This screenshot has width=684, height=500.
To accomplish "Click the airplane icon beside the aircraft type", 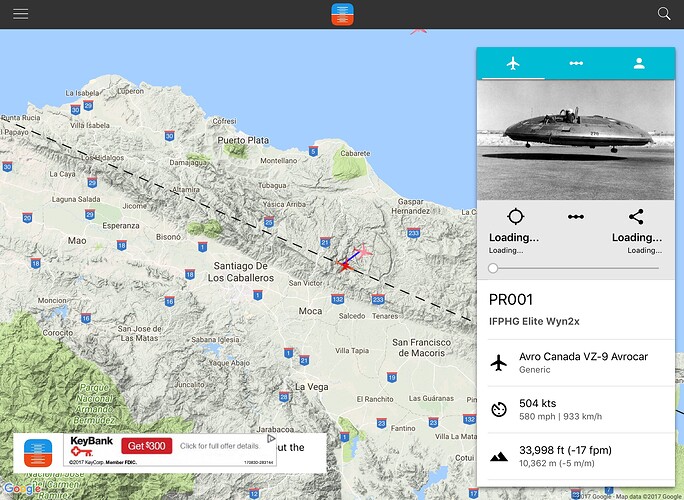I will coord(499,363).
